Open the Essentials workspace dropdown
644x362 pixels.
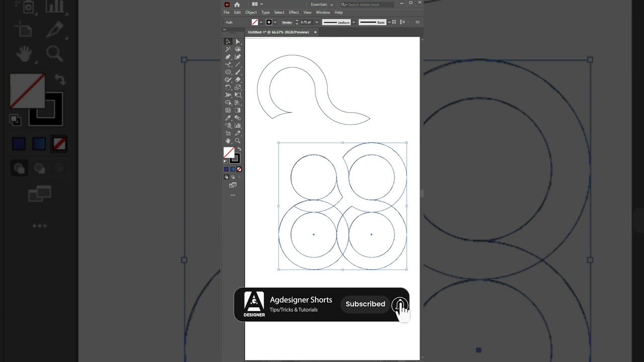[x=322, y=5]
